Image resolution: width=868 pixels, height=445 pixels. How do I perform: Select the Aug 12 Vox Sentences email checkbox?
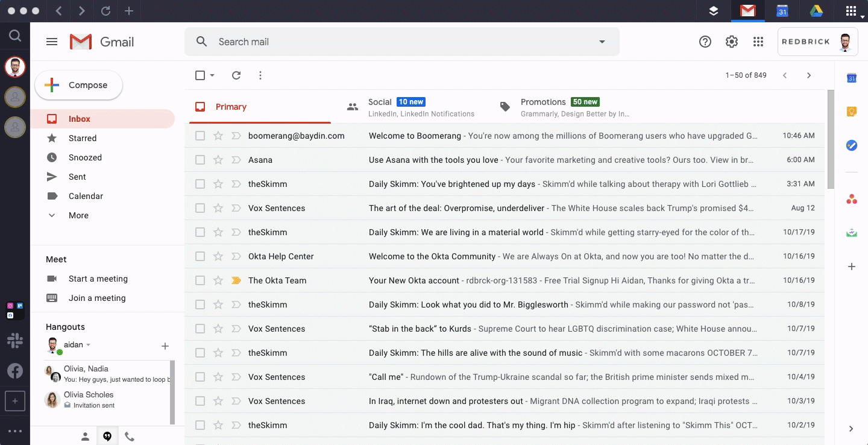tap(200, 208)
